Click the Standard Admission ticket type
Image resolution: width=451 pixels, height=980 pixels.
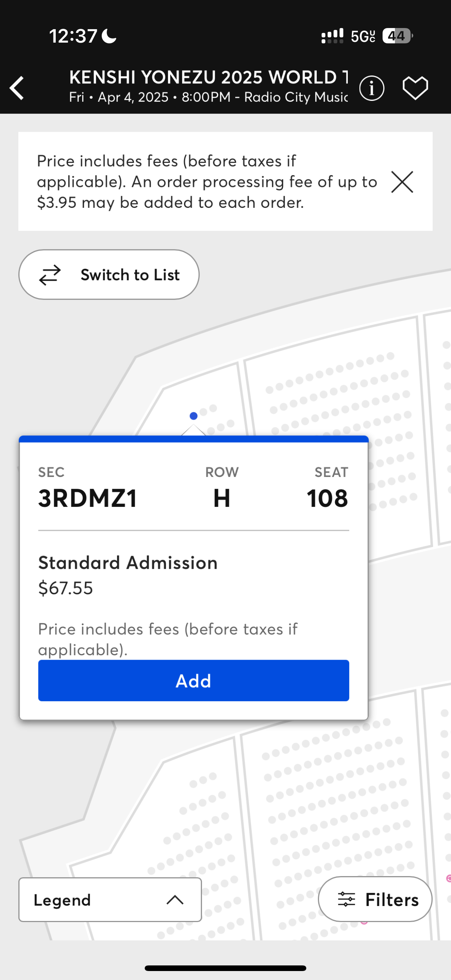(128, 563)
